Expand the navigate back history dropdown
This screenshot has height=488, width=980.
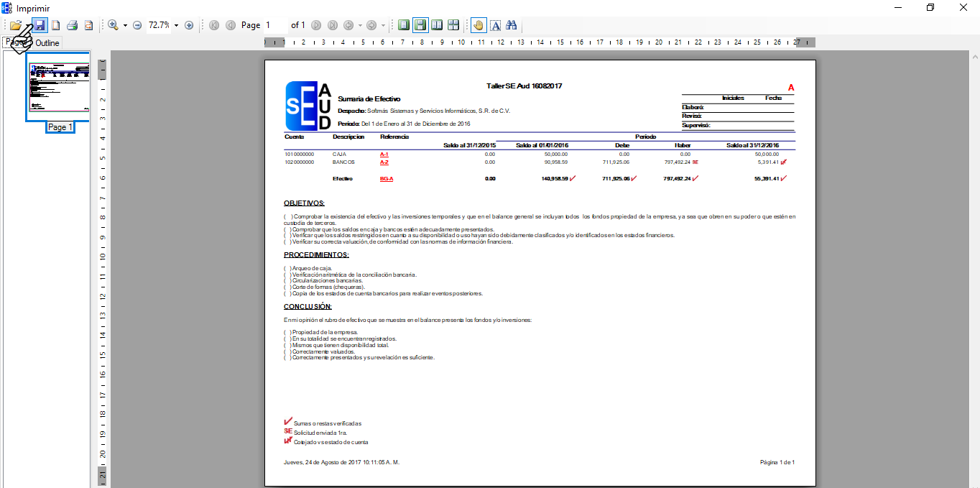pyautogui.click(x=359, y=25)
